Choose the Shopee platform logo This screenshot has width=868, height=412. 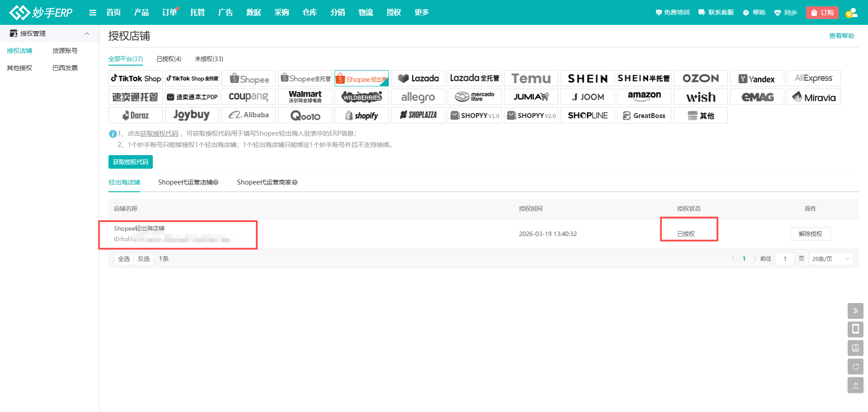pyautogui.click(x=249, y=78)
